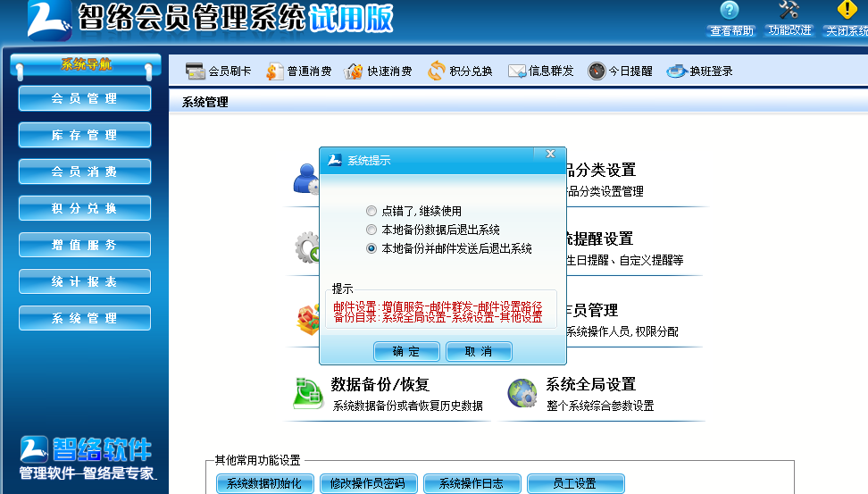This screenshot has height=494, width=868.
Task: Click the 智络 logo in the title banner
Action: [x=49, y=21]
